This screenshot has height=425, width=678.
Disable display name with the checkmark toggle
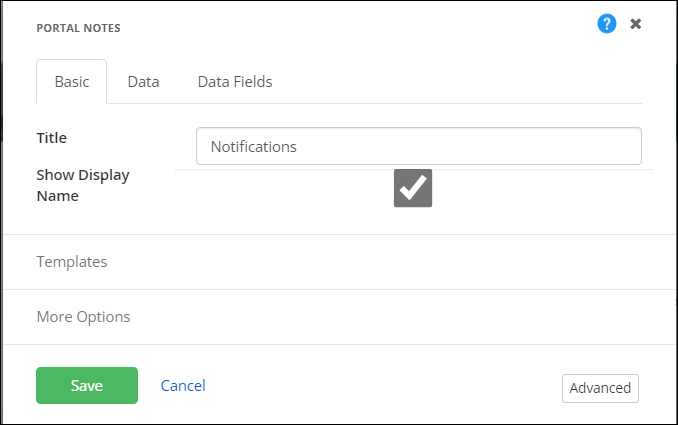tap(413, 188)
